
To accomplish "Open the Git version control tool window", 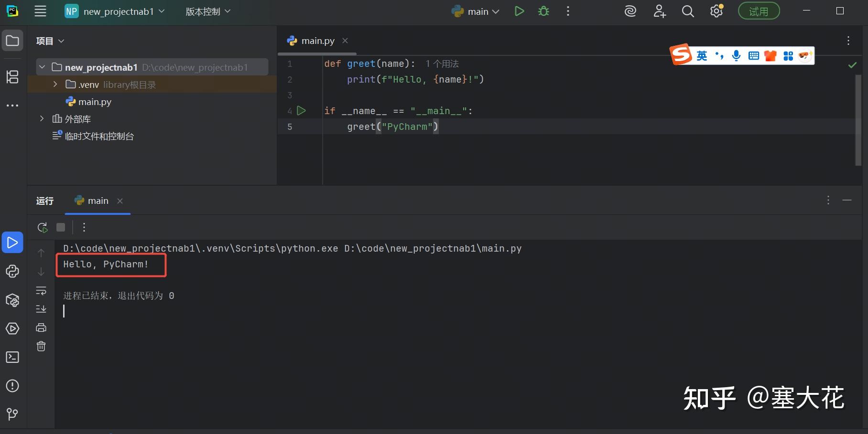I will (x=12, y=414).
